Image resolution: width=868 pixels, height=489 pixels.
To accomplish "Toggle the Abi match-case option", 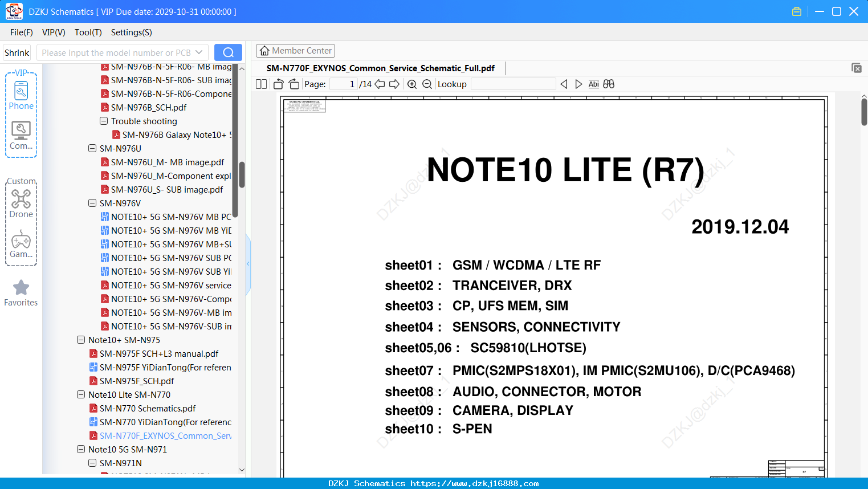I will (x=593, y=84).
